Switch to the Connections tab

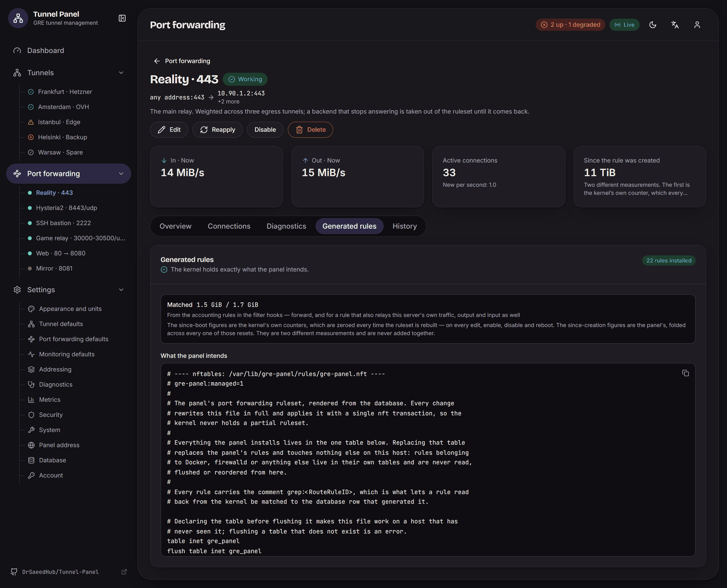click(x=229, y=226)
